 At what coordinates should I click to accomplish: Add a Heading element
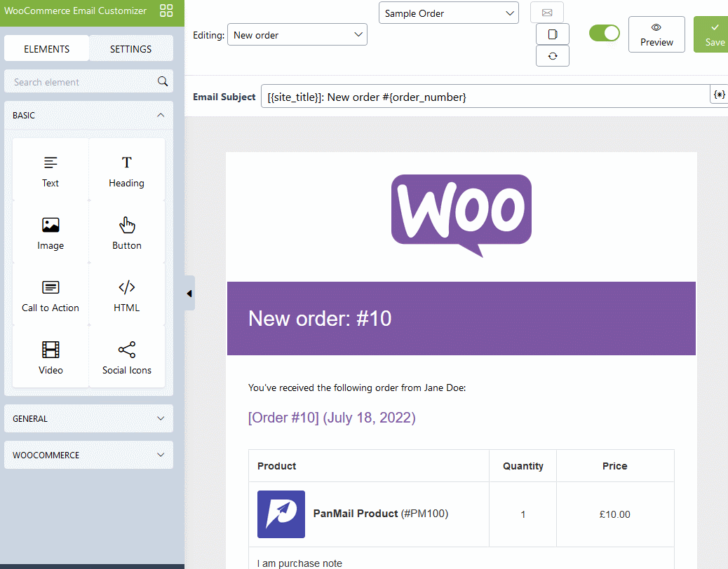pyautogui.click(x=127, y=170)
